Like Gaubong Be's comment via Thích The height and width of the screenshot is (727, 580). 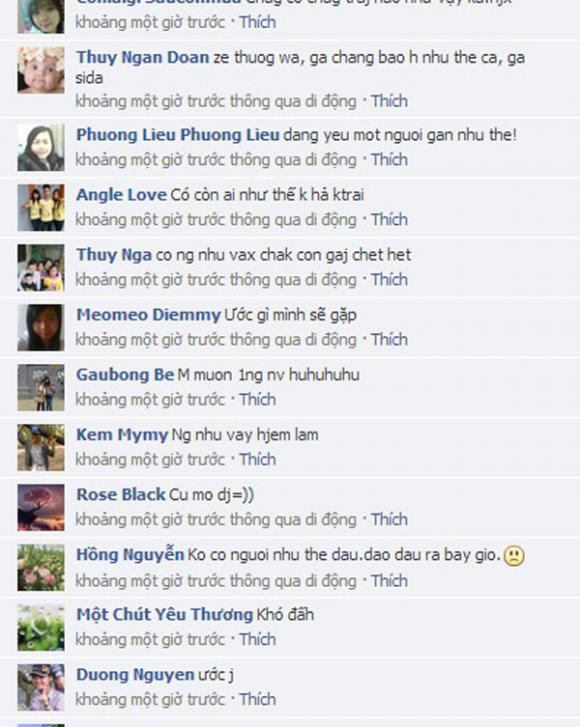pos(257,399)
